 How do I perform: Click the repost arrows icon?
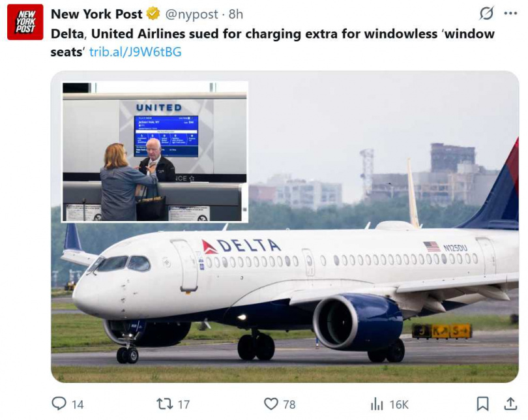(x=165, y=404)
